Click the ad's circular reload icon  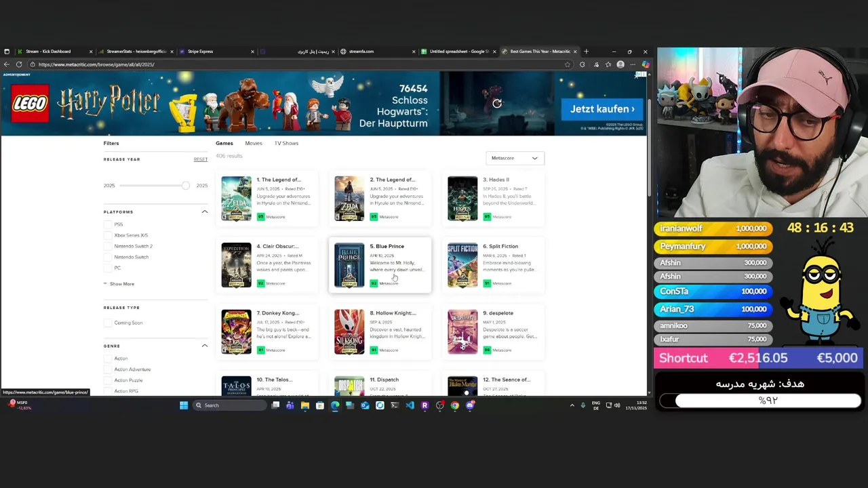(497, 104)
